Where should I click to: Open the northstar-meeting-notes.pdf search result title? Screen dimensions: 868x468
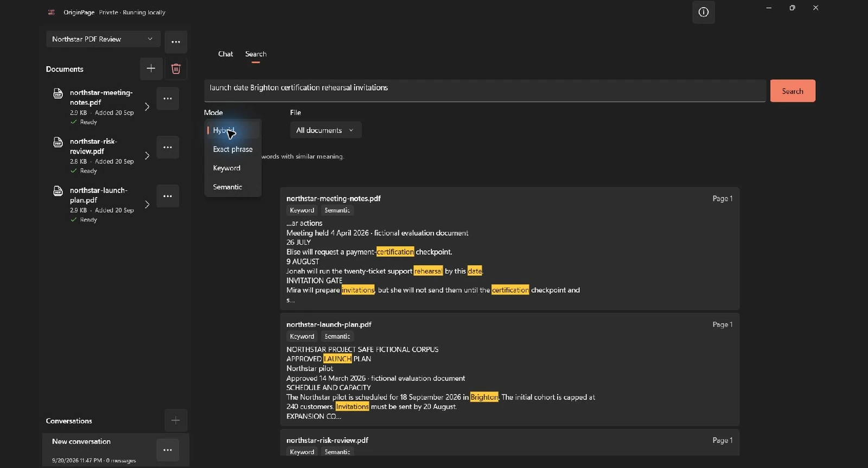click(334, 199)
